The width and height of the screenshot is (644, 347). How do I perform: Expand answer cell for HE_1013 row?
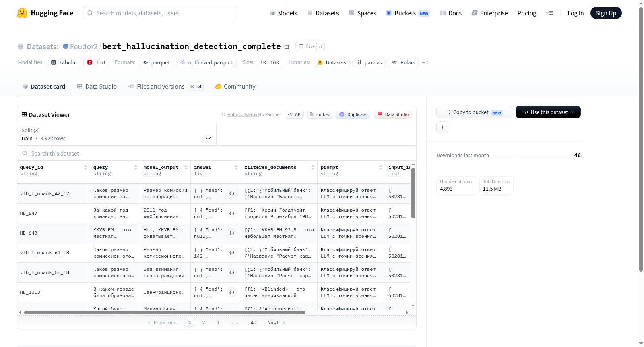click(232, 292)
